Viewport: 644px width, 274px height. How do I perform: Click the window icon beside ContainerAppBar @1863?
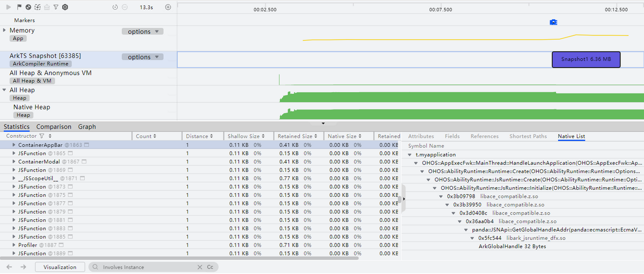(x=86, y=145)
